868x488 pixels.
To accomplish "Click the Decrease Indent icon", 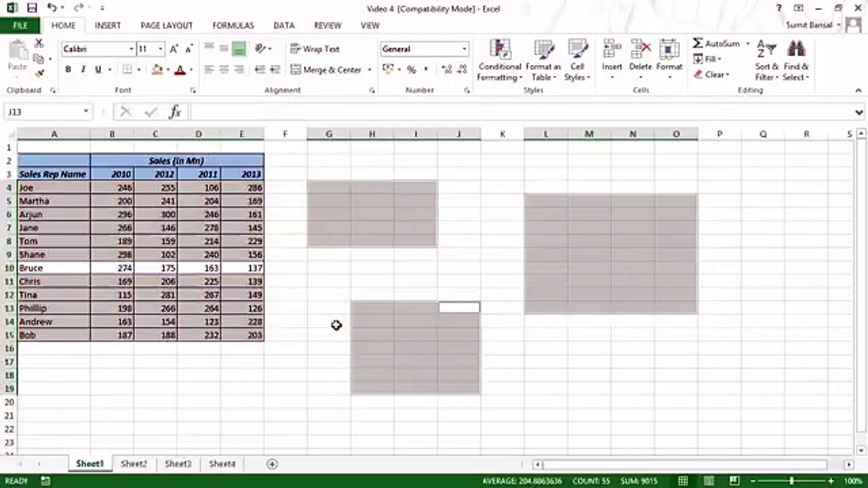I will (260, 69).
